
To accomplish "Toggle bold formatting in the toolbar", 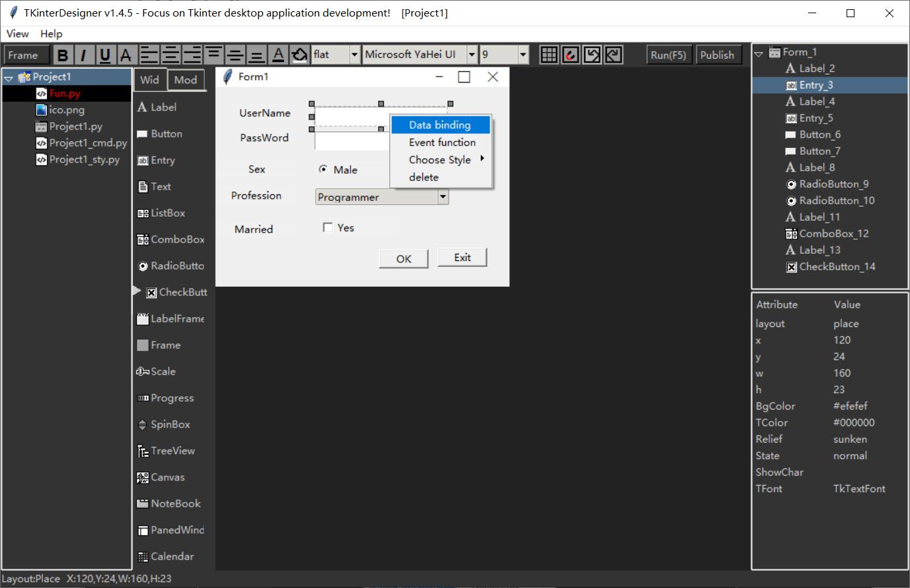I will pos(63,55).
